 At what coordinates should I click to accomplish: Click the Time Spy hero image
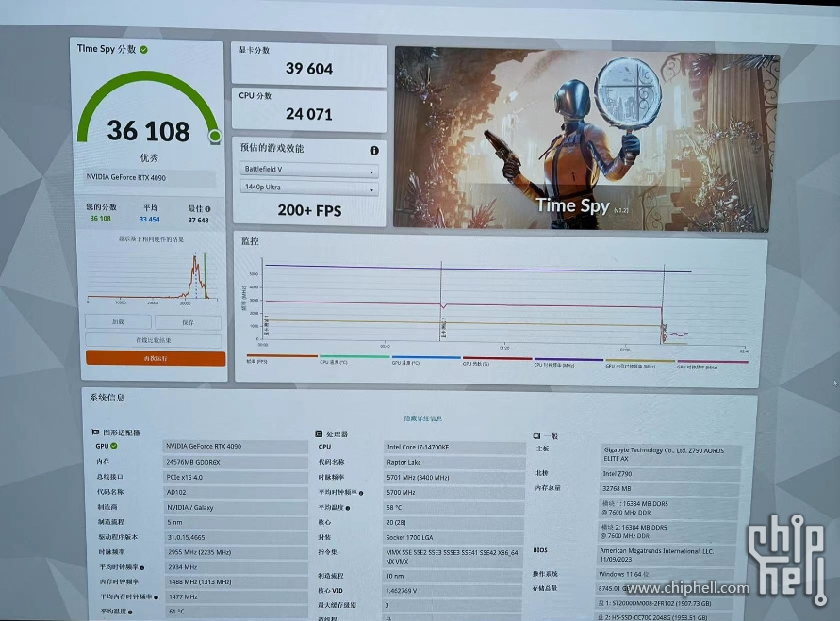[586, 139]
